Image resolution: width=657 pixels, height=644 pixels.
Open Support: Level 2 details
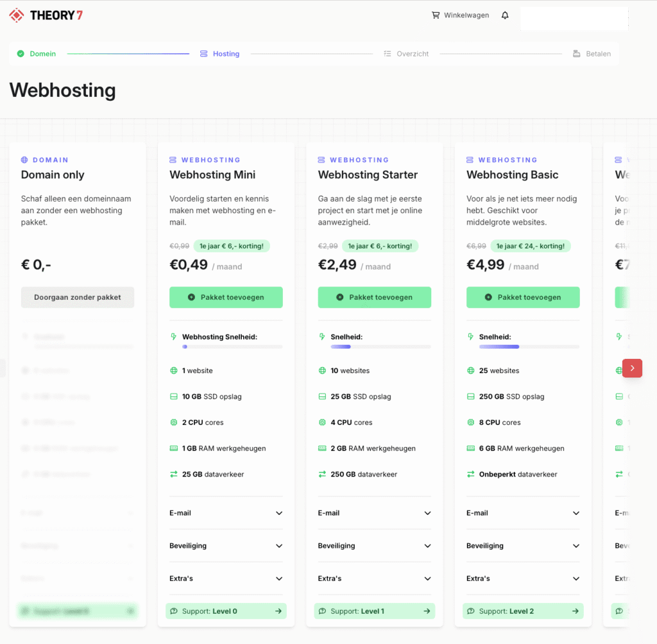tap(523, 611)
